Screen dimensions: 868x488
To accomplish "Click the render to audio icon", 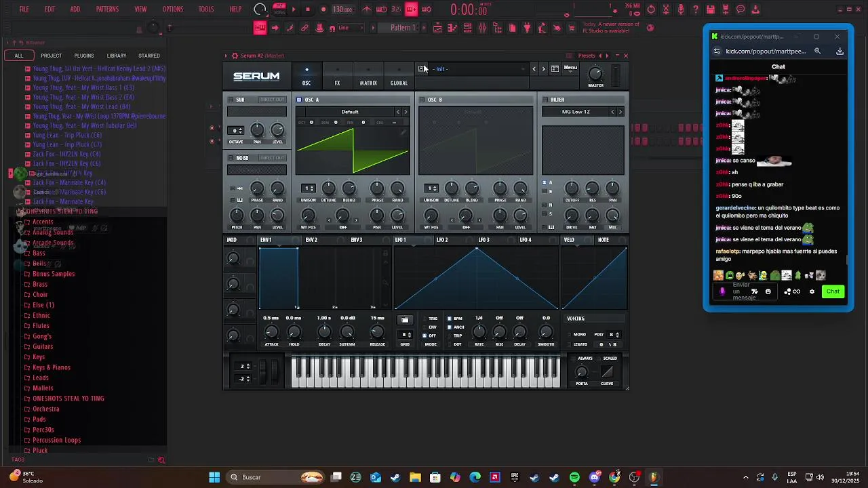I will pyautogui.click(x=726, y=9).
